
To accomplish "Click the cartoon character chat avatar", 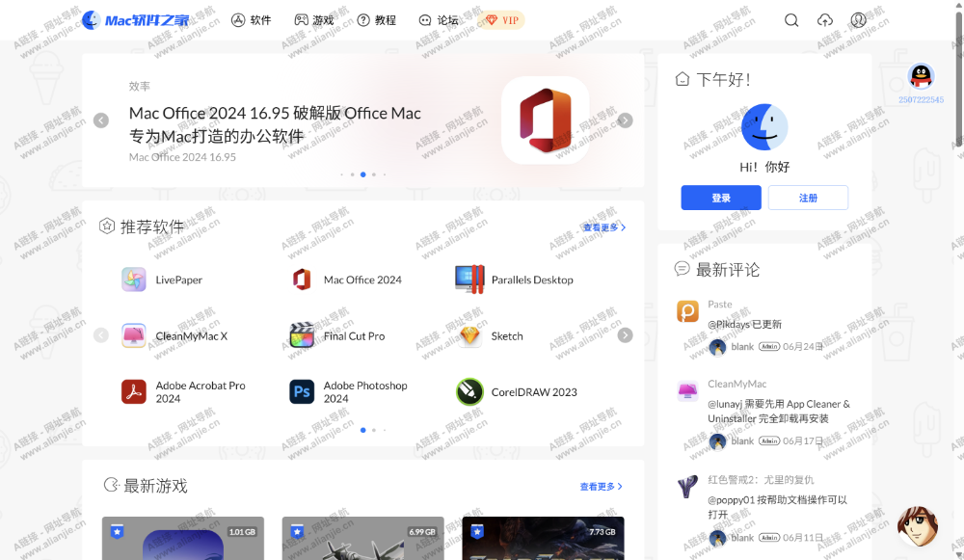I will coord(918,527).
